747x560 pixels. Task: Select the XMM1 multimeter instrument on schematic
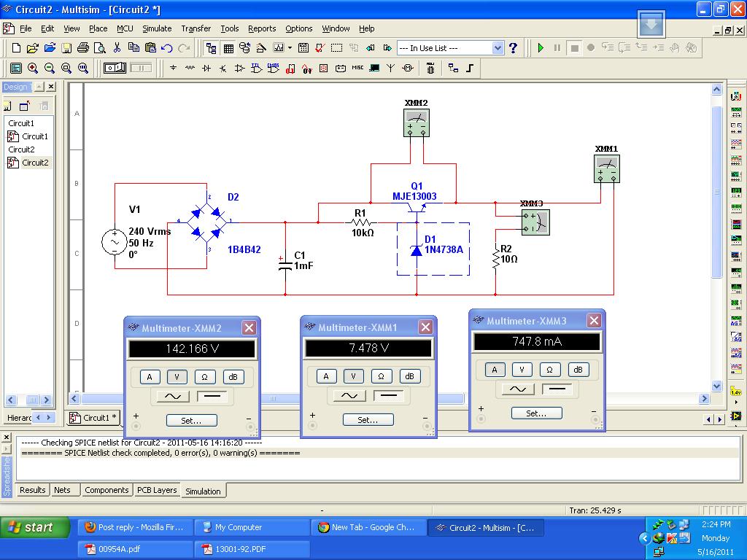pos(607,169)
